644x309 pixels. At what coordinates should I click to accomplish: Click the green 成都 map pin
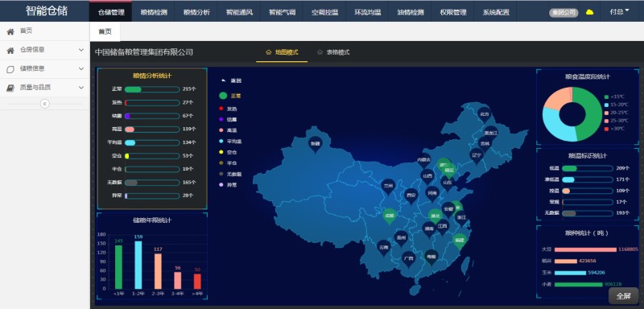[390, 216]
